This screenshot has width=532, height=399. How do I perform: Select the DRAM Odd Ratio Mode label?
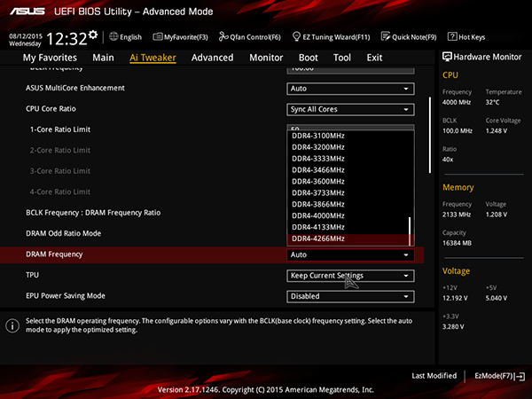click(64, 233)
